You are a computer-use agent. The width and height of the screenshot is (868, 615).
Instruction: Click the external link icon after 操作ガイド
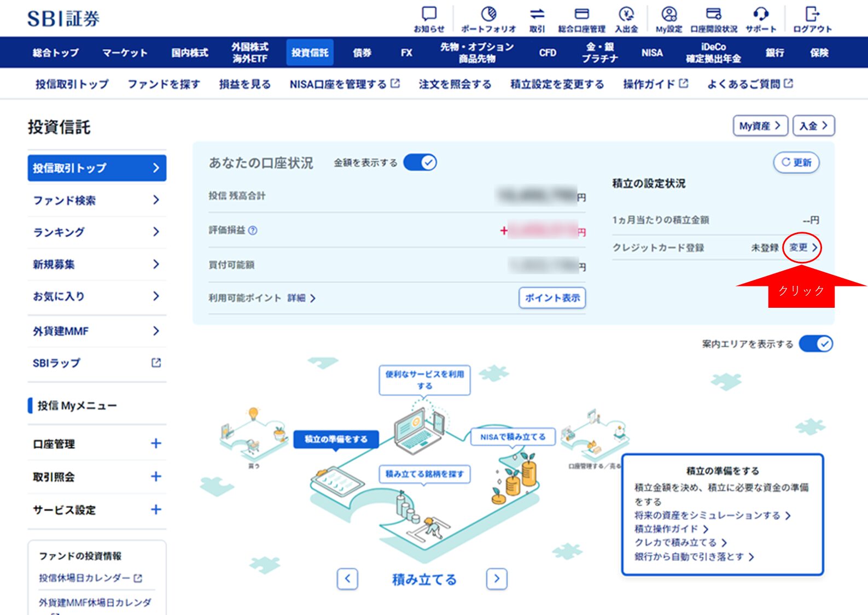pyautogui.click(x=684, y=84)
